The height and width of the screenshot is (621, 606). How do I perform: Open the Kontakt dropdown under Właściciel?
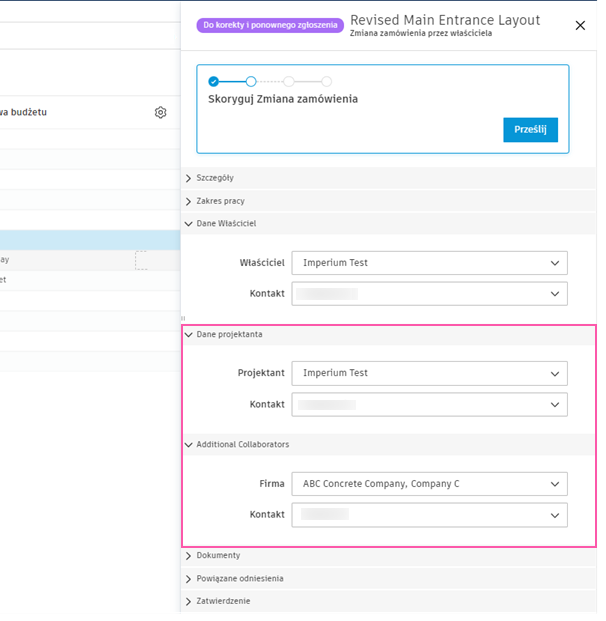(x=429, y=294)
